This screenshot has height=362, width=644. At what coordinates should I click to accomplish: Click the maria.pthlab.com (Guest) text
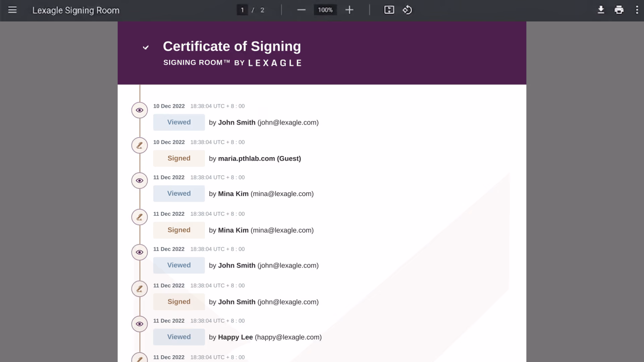(260, 159)
